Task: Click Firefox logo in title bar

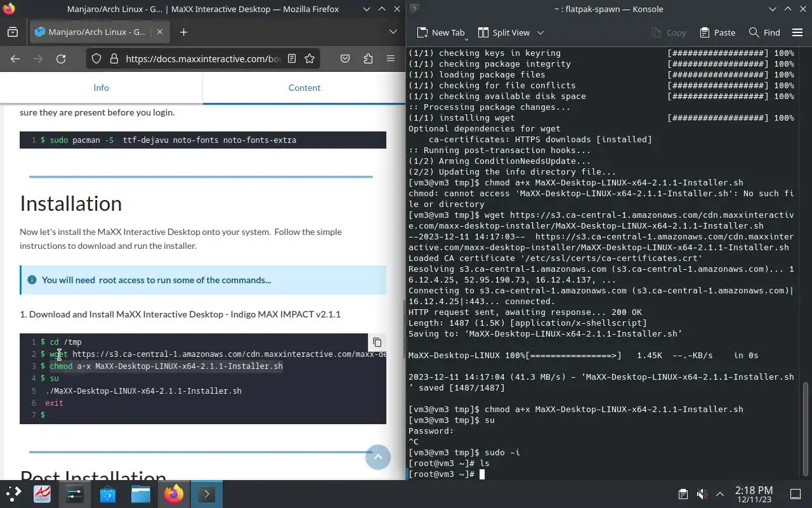Action: 8,9
